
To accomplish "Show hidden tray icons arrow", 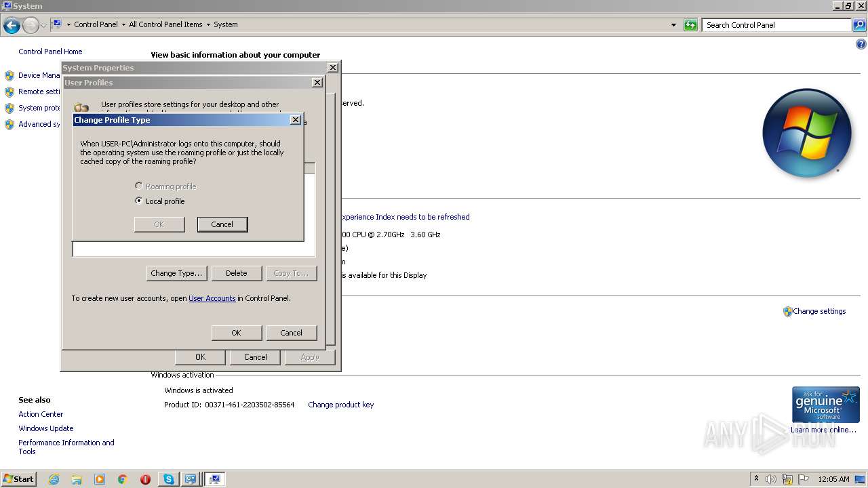I will coord(756,479).
